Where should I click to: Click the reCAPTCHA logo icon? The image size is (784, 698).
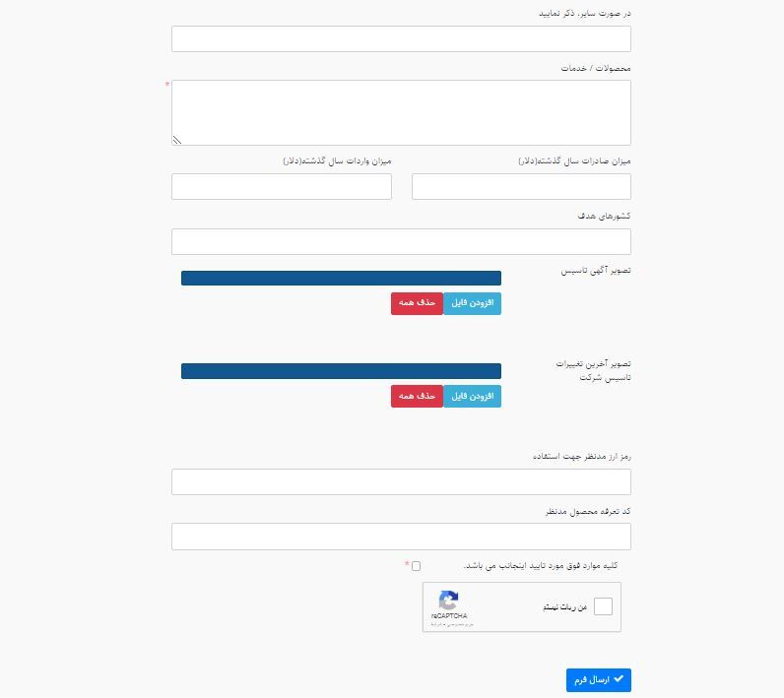[448, 601]
